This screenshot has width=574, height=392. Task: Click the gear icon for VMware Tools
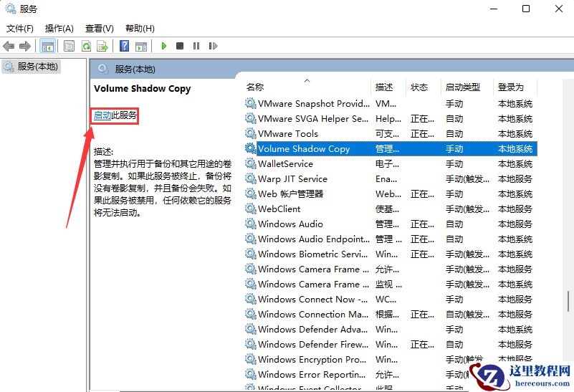point(250,133)
